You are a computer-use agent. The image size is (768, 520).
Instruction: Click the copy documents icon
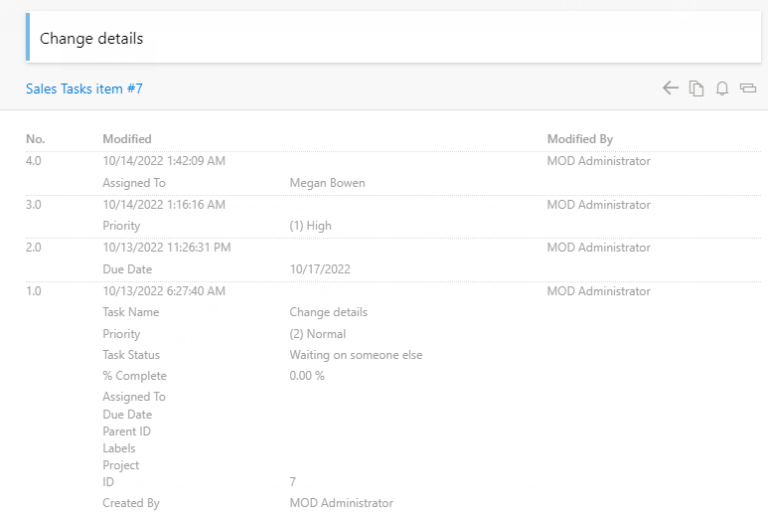tap(696, 89)
